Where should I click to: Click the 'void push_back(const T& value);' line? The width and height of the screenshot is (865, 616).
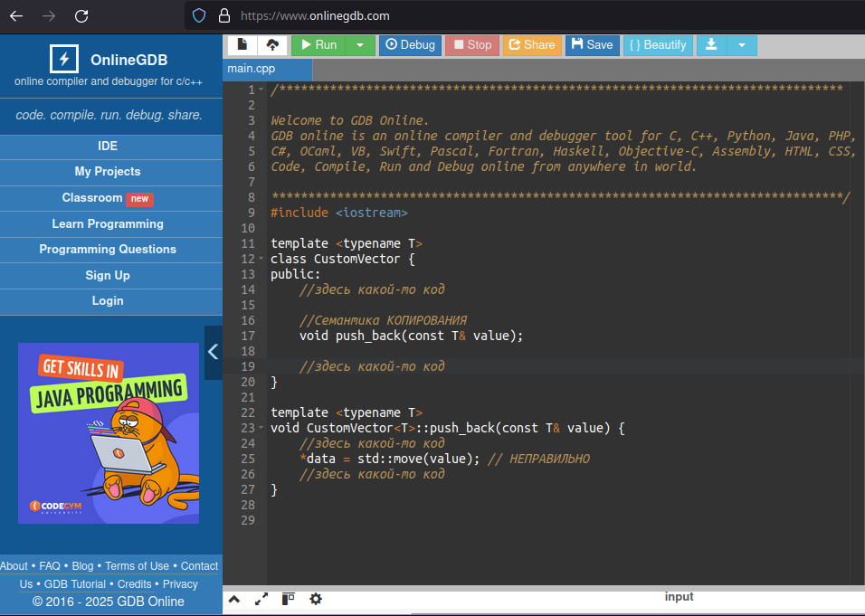click(x=411, y=336)
